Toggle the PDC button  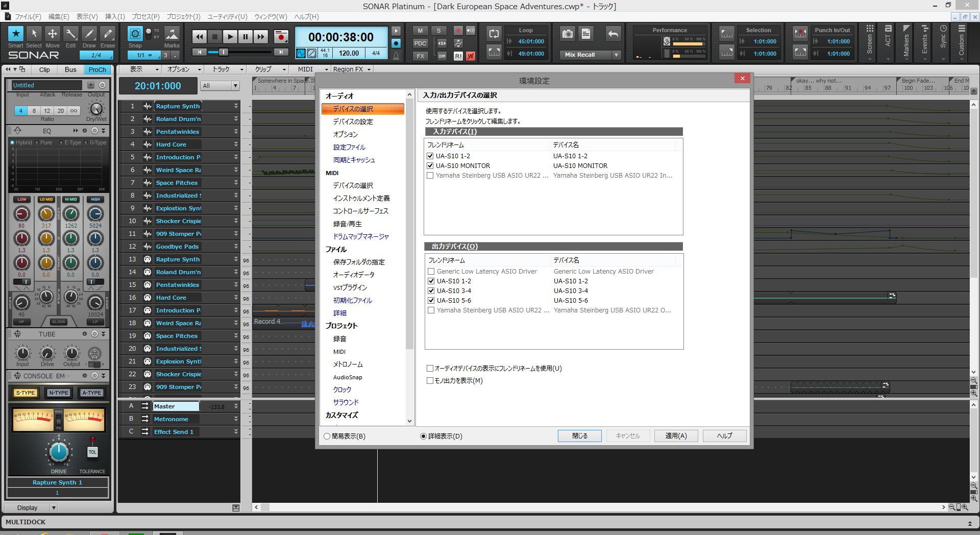420,43
